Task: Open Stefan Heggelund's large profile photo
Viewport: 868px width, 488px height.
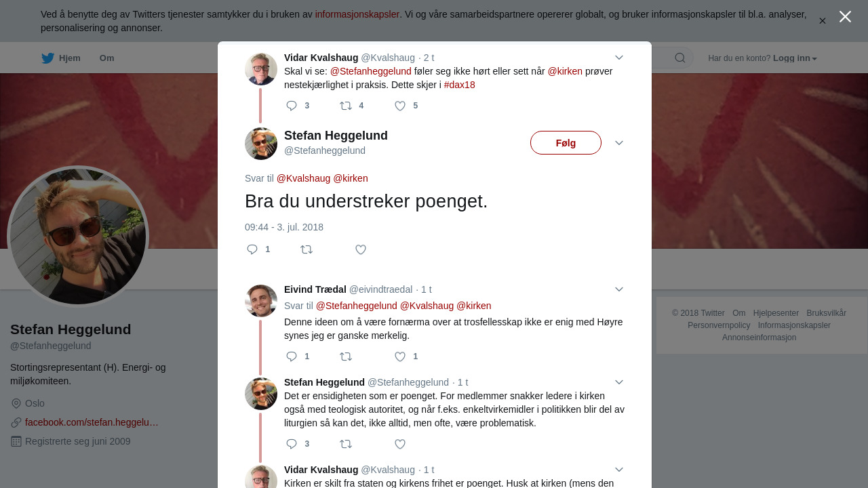Action: (78, 237)
